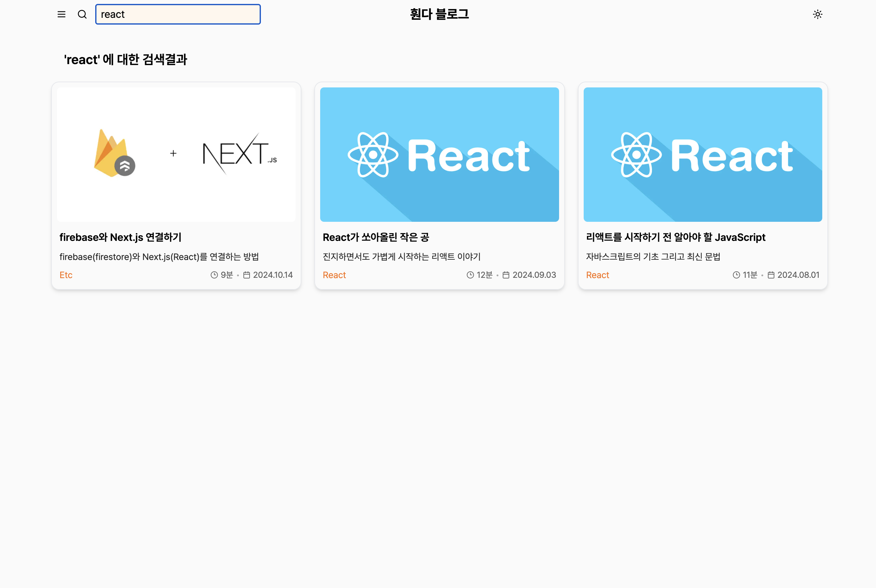Open post 'React가 쏘아올린 작은 공'
The image size is (876, 588).
pos(376,237)
